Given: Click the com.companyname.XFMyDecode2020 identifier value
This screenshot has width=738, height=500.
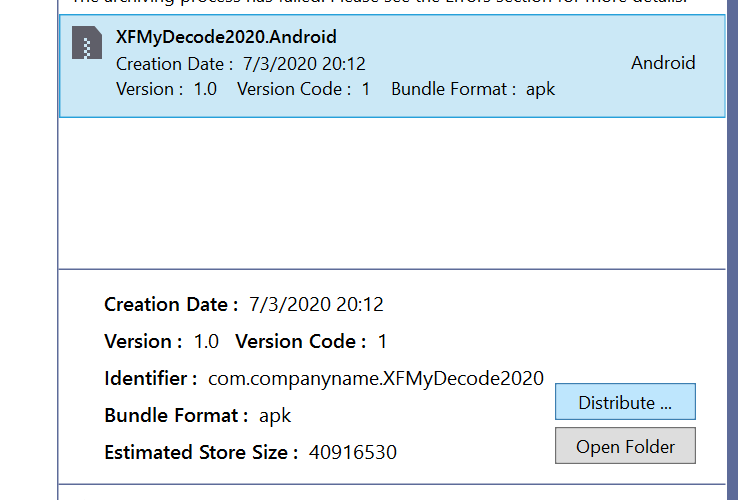Looking at the screenshot, I should click(x=376, y=379).
